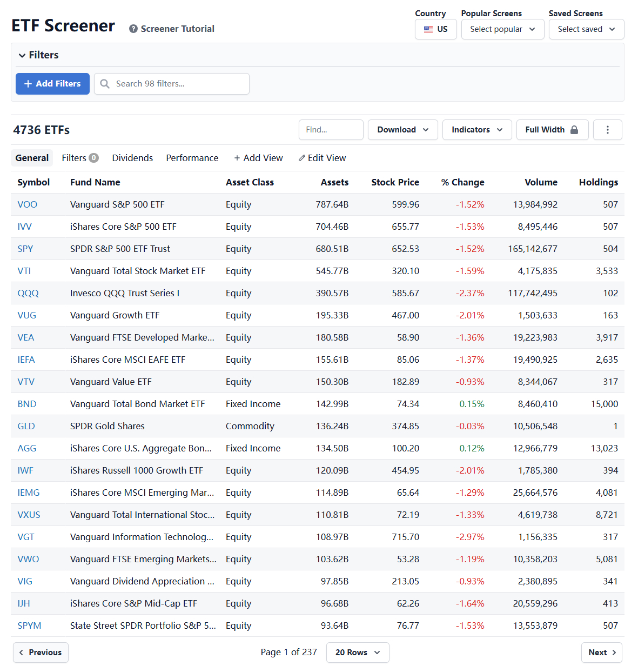Open the VTV ticker link

click(26, 382)
